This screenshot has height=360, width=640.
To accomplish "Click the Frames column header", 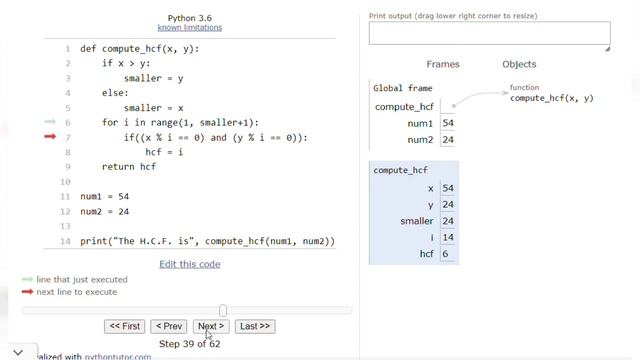I will tap(443, 64).
